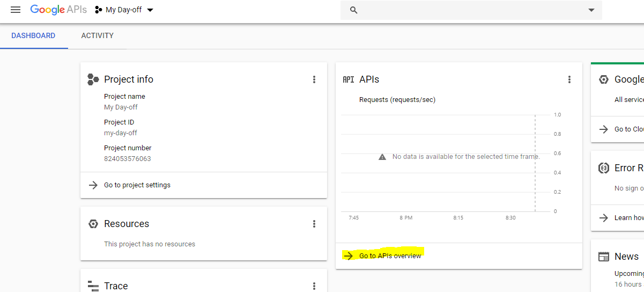Screen dimensions: 644x292
Task: Go to project settings link
Action: [x=137, y=185]
